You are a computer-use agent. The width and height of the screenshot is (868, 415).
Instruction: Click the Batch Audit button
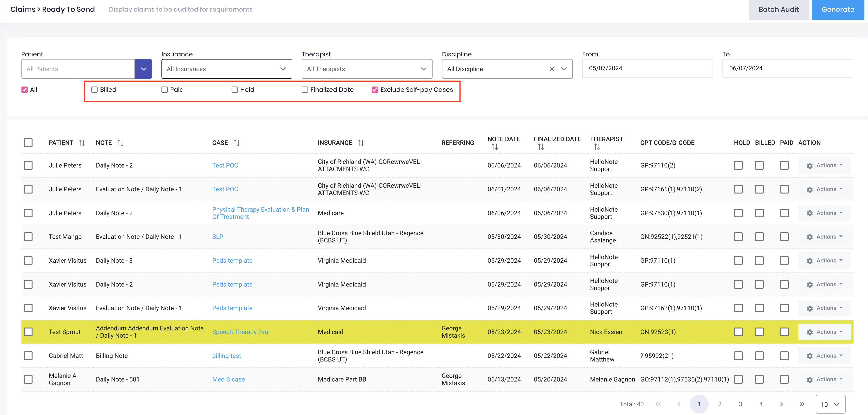pyautogui.click(x=778, y=9)
